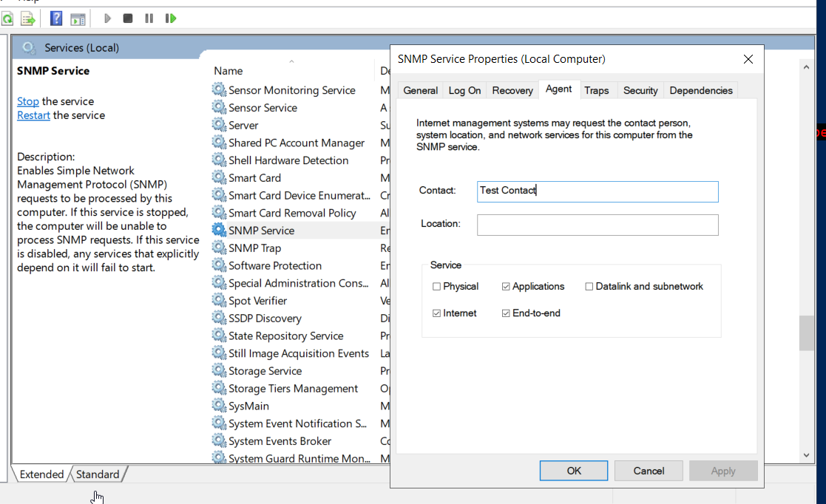Select the SysMain gear icon
The image size is (826, 504).
pyautogui.click(x=219, y=406)
